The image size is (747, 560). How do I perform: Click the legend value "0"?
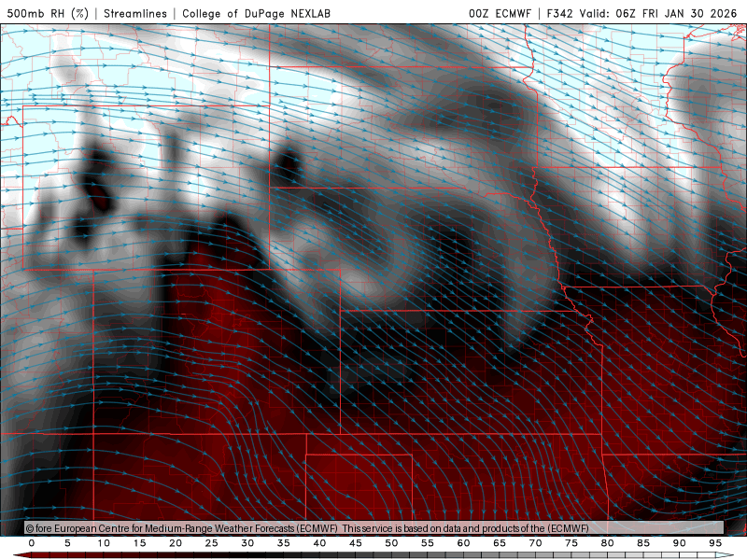(32, 543)
